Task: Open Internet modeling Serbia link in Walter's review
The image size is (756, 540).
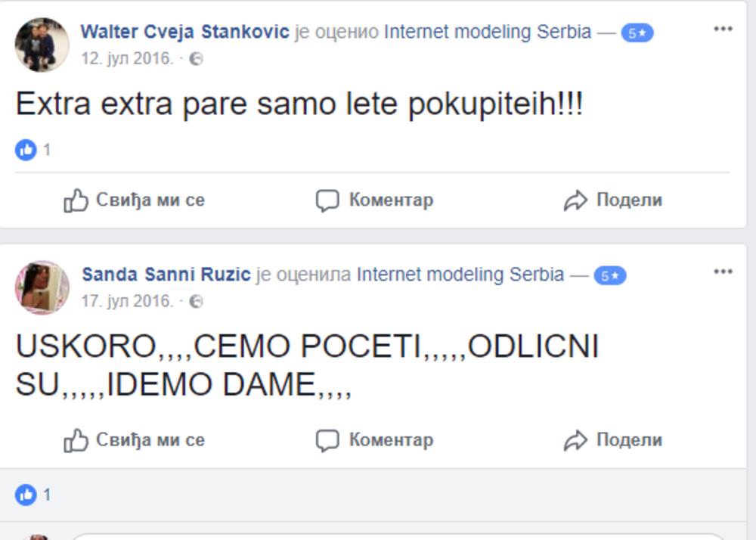Action: click(x=488, y=33)
